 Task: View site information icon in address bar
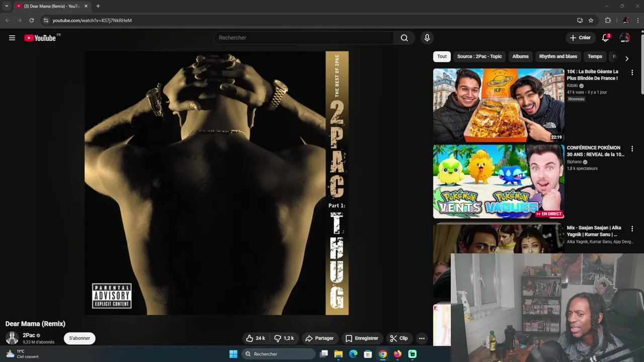[46, 21]
